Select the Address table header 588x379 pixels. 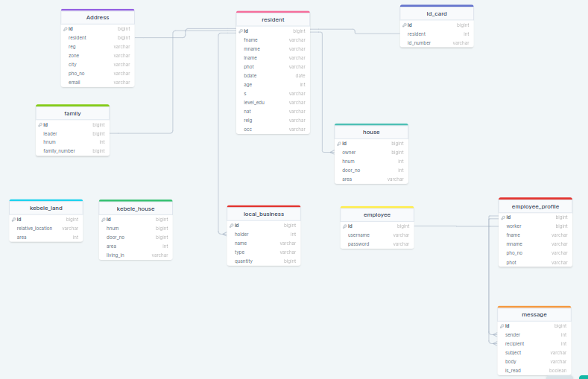click(x=98, y=17)
